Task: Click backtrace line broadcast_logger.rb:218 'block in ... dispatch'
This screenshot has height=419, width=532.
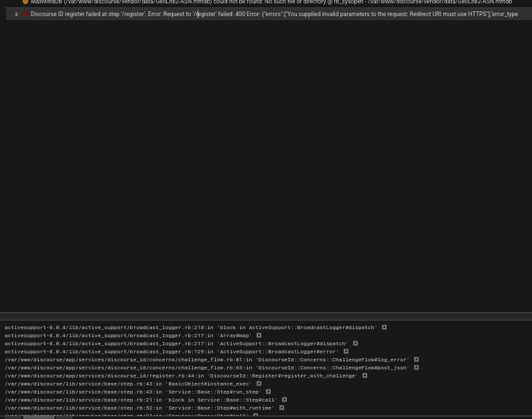Action: pyautogui.click(x=191, y=328)
